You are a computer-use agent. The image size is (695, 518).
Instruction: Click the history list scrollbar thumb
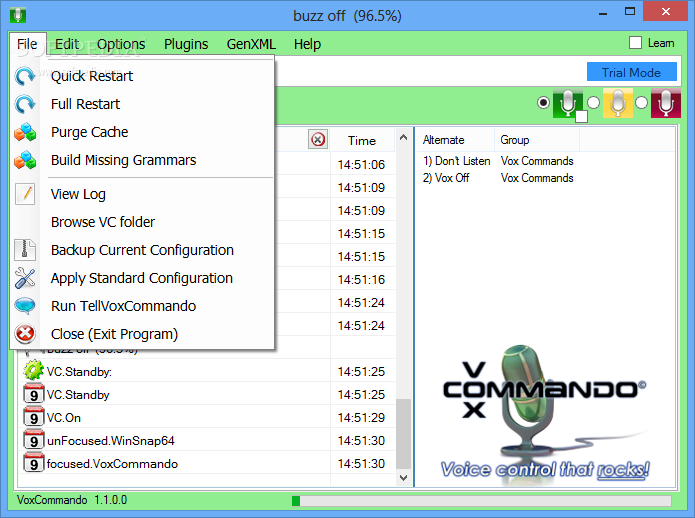(x=403, y=433)
